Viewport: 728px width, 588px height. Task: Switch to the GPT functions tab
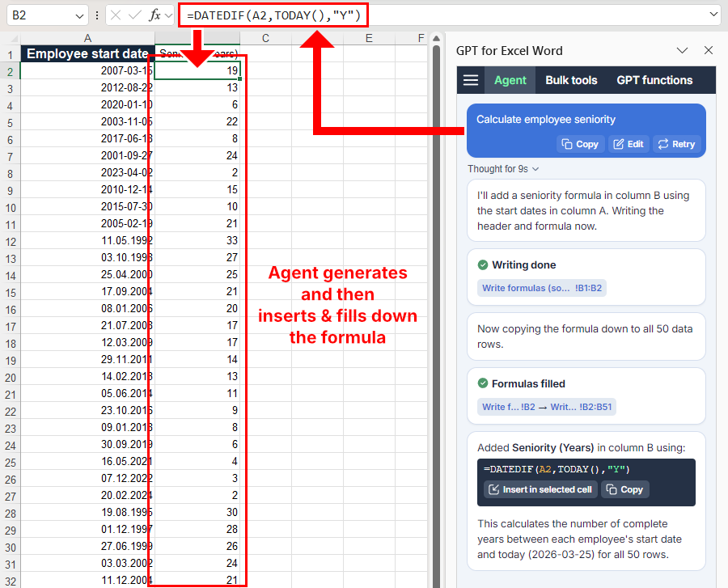[655, 80]
